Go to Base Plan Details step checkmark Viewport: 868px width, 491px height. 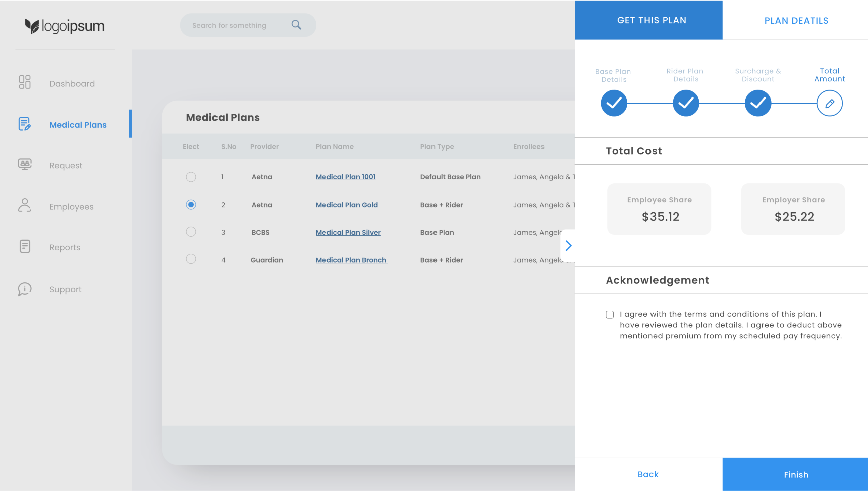[614, 104]
